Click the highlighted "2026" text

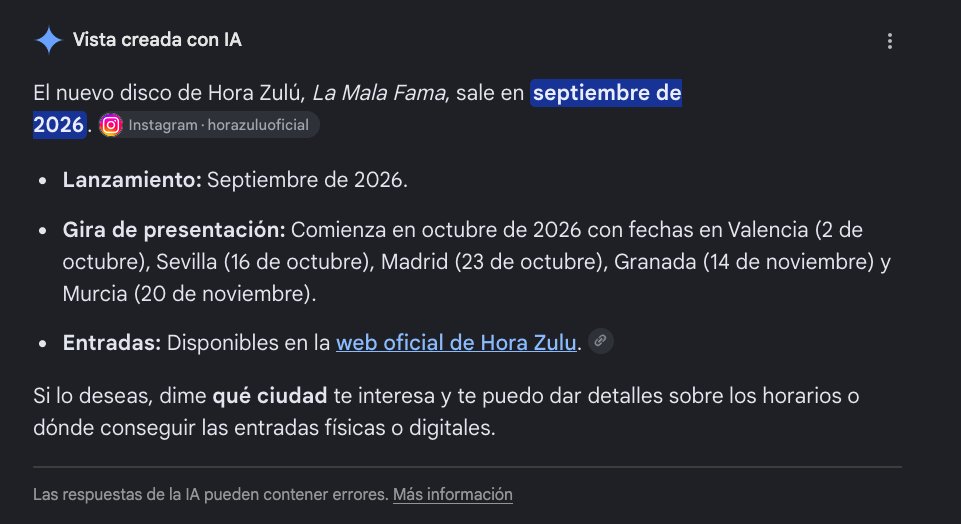[x=59, y=125]
